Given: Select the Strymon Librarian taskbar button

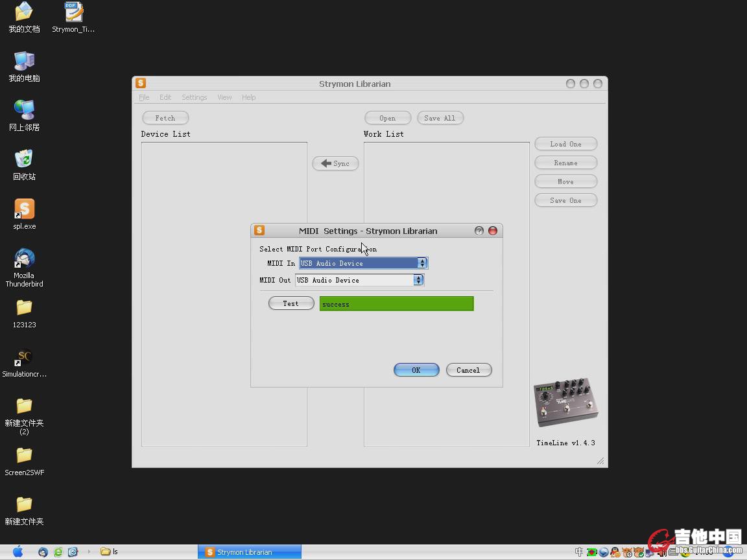Looking at the screenshot, I should click(x=249, y=552).
